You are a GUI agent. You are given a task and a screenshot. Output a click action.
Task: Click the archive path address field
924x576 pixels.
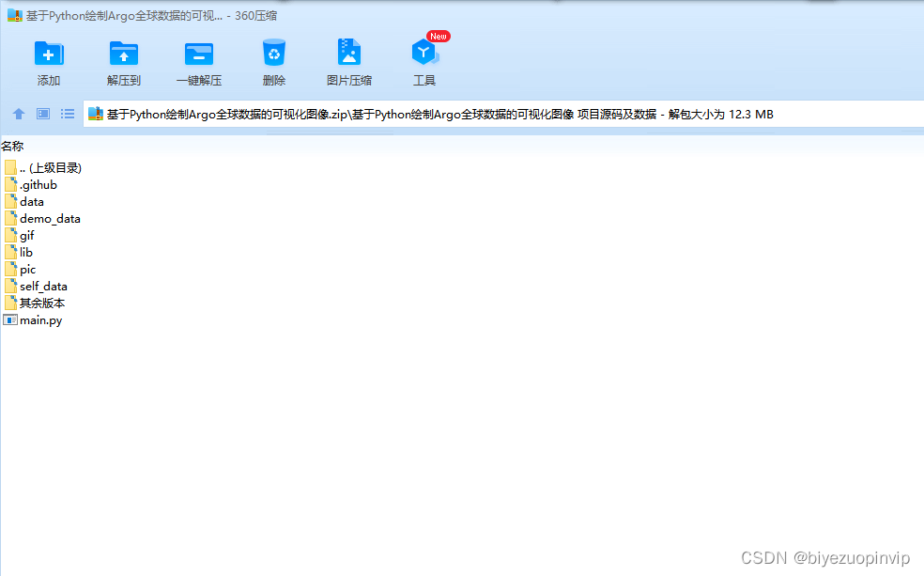click(x=504, y=115)
